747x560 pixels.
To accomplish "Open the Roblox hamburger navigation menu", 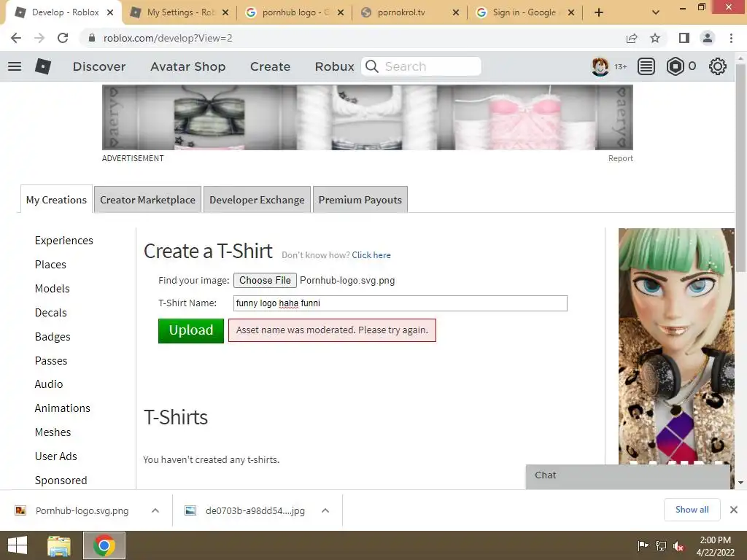I will point(15,66).
